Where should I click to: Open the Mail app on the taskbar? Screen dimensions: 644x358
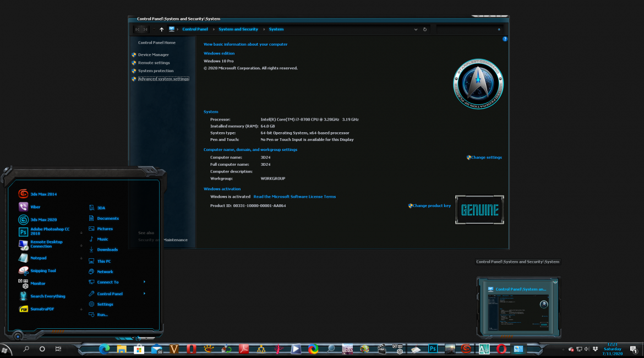click(x=156, y=349)
